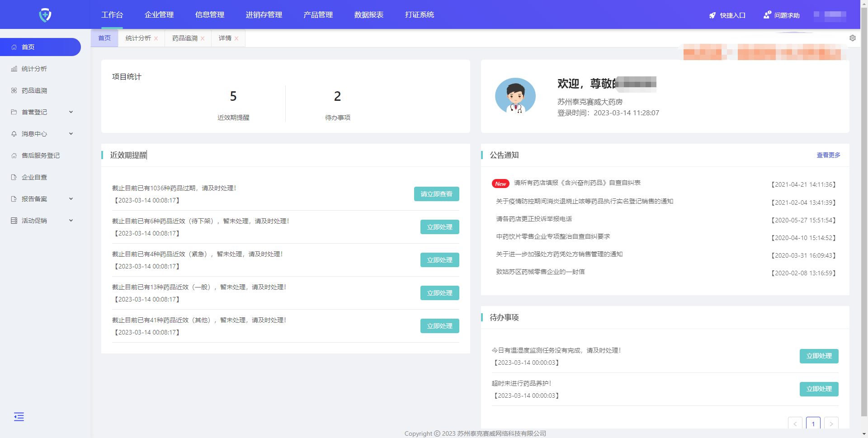
Task: Click the user avatar image
Action: [515, 96]
